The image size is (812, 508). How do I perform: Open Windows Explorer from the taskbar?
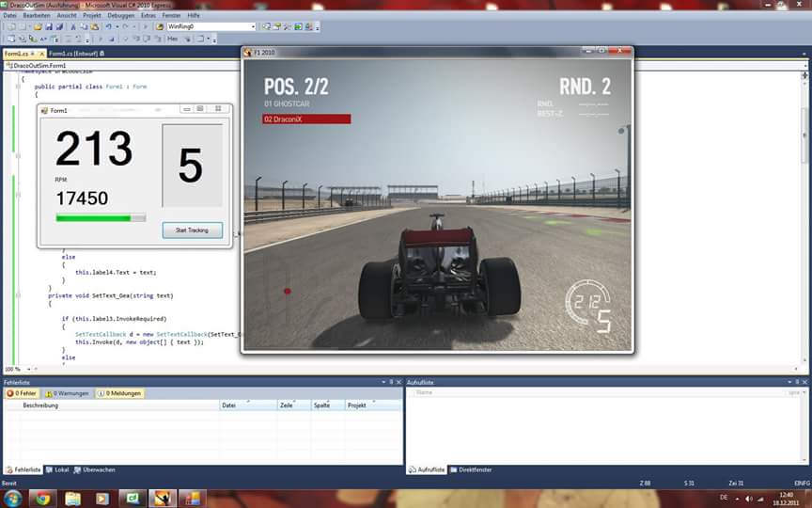click(x=73, y=499)
